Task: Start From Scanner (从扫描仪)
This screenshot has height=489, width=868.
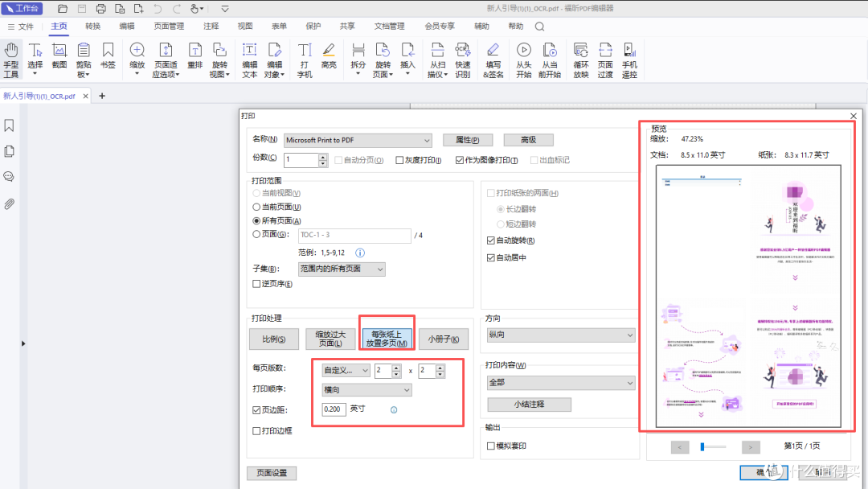Action: (x=437, y=60)
